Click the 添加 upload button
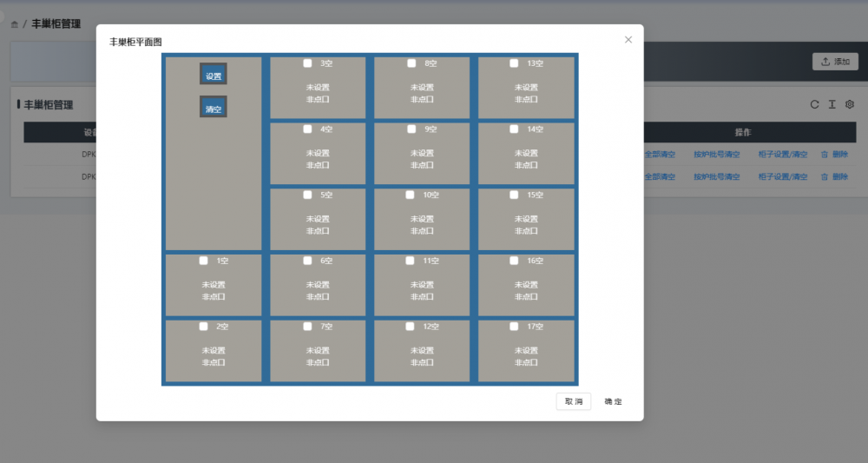This screenshot has height=463, width=868. (834, 62)
